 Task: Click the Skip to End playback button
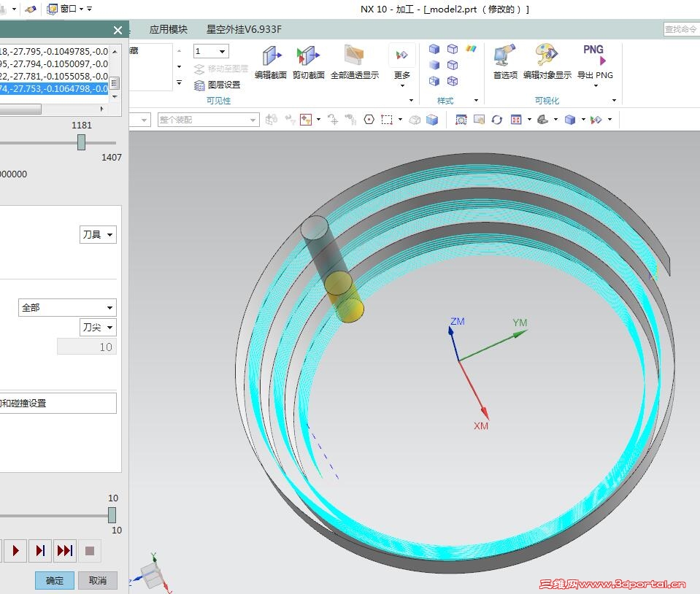pos(65,550)
